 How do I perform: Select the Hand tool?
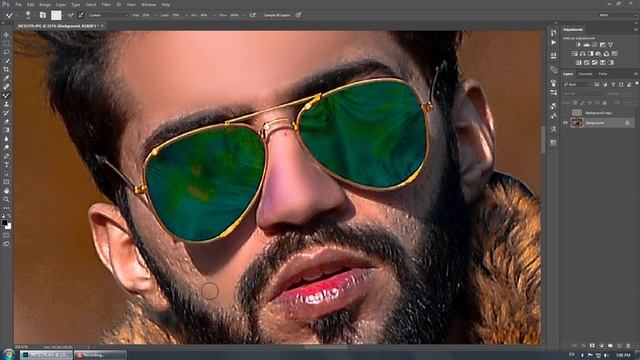(x=6, y=191)
